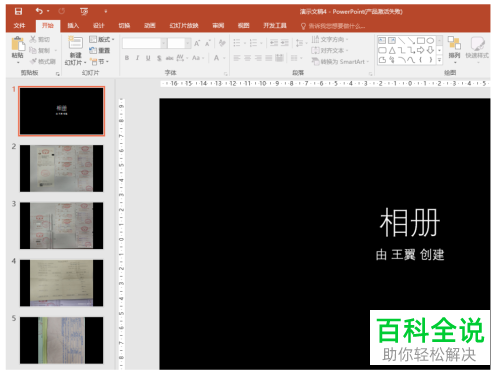The width and height of the screenshot is (500, 375).
Task: Click 转换为 SmartArt button
Action: [340, 62]
